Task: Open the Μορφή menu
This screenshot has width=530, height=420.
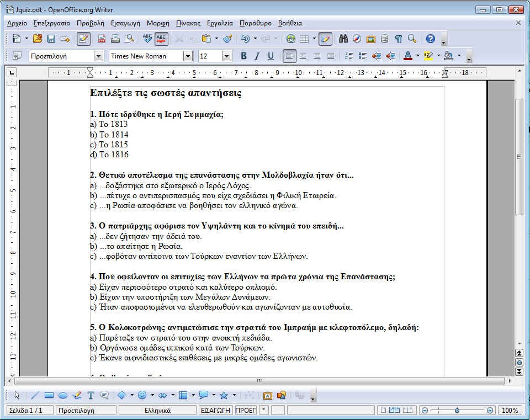Action: click(x=158, y=23)
